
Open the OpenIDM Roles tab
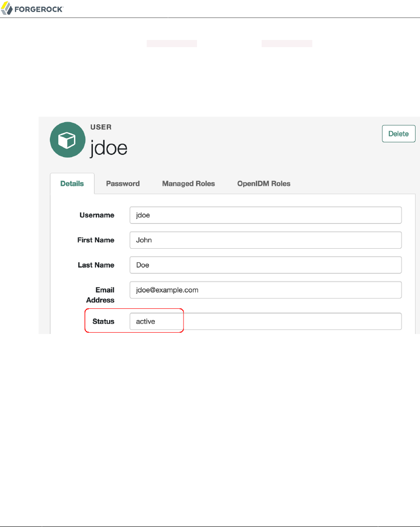pos(264,184)
